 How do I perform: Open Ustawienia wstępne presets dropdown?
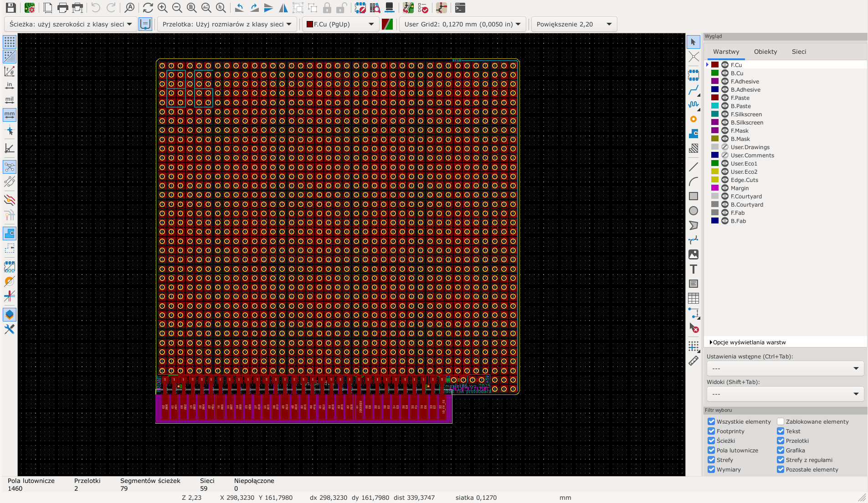(785, 368)
